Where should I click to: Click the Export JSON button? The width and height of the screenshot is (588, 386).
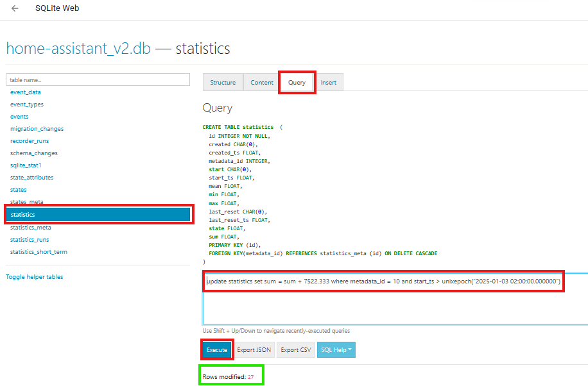pos(254,350)
